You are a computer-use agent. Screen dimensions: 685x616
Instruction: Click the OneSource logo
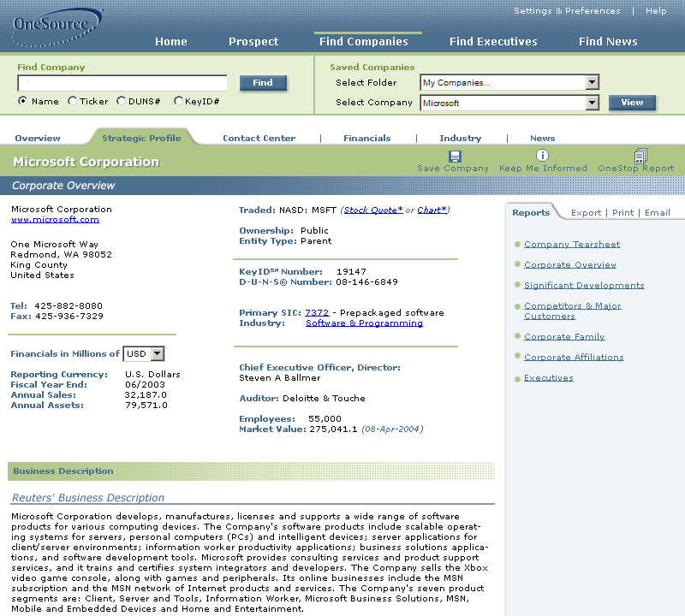coord(57,27)
